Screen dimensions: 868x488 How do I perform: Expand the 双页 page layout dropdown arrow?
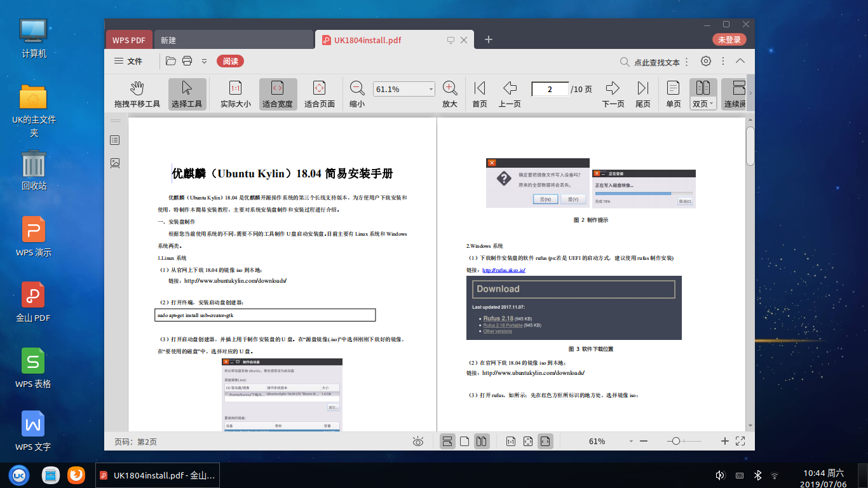pyautogui.click(x=710, y=105)
